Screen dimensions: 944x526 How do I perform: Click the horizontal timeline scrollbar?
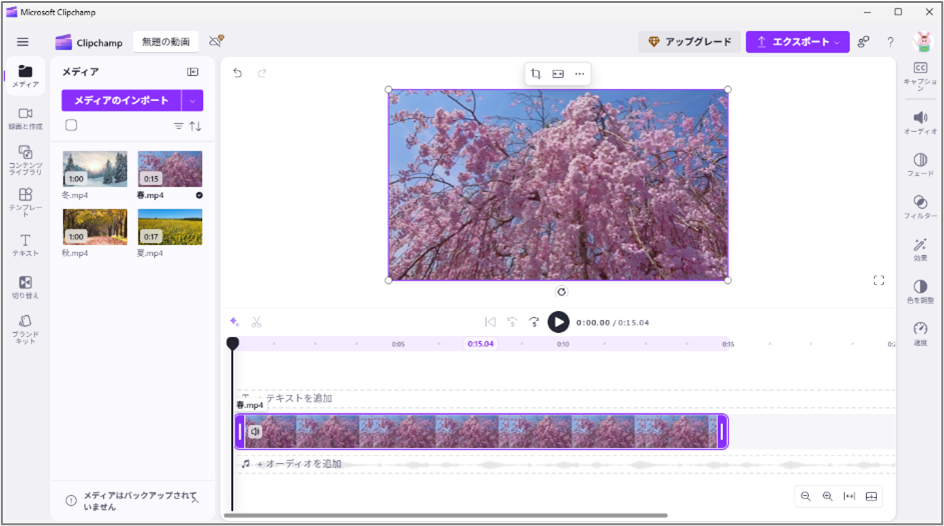point(446,515)
